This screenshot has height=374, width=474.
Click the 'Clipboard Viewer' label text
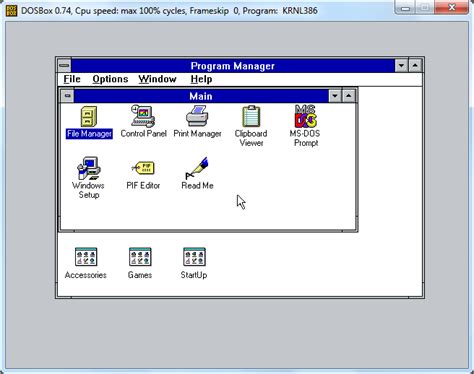pyautogui.click(x=251, y=138)
